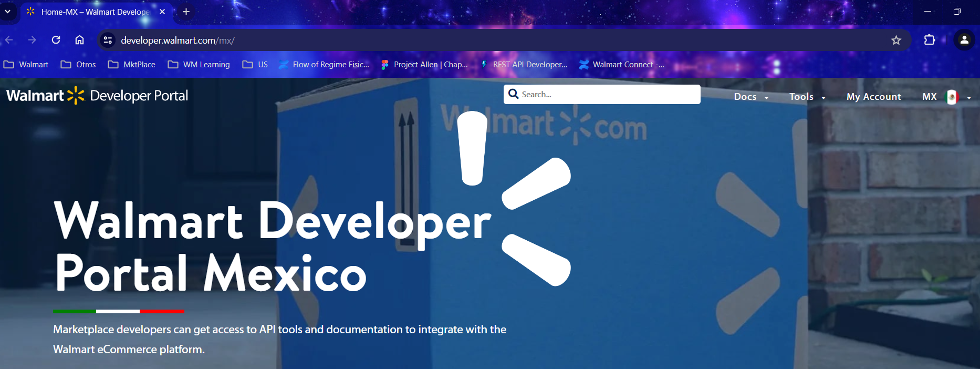The height and width of the screenshot is (369, 980).
Task: Open a new browser tab
Action: point(186,12)
